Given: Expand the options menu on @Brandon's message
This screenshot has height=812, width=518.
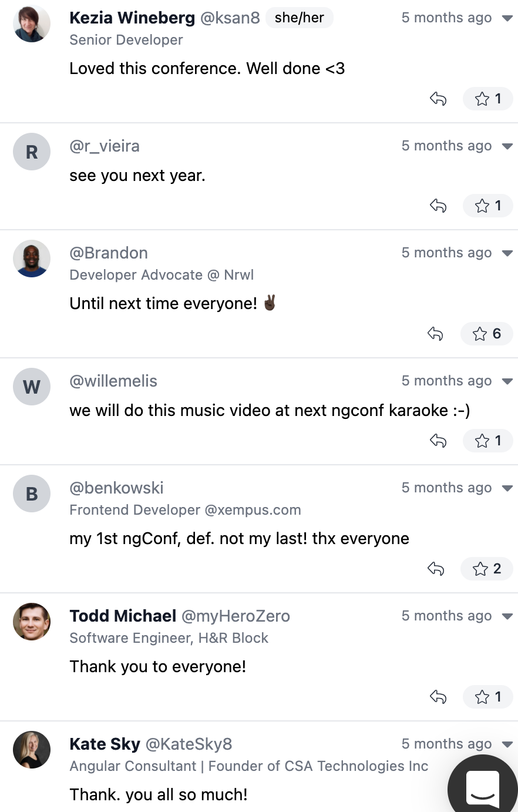Looking at the screenshot, I should tap(507, 253).
